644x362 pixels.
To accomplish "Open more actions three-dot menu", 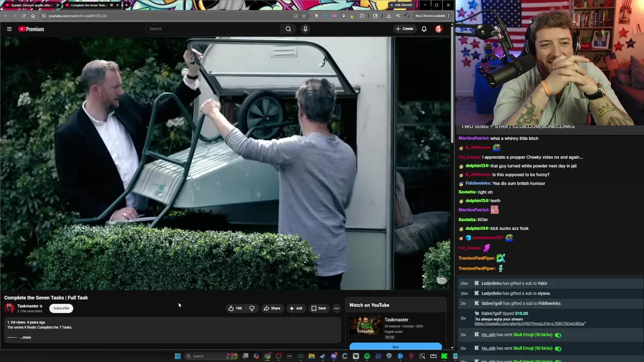I will pos(337,308).
